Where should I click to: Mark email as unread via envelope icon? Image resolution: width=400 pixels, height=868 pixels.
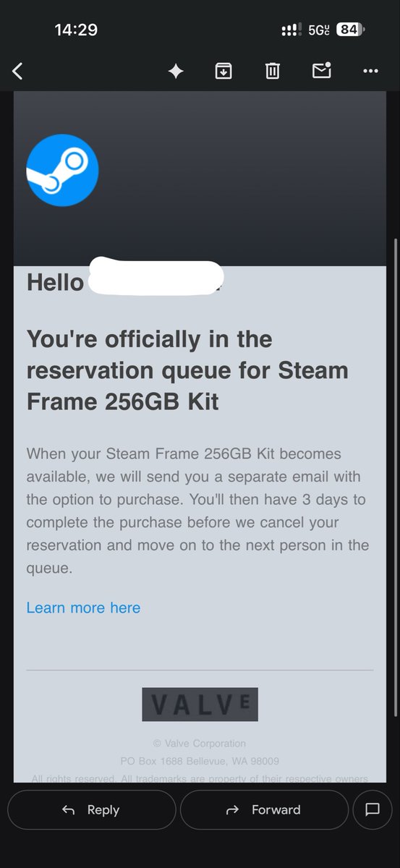pyautogui.click(x=321, y=70)
